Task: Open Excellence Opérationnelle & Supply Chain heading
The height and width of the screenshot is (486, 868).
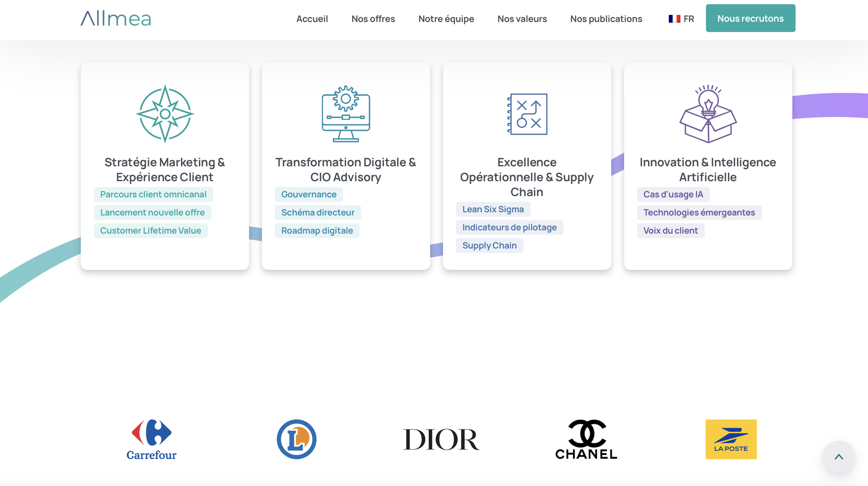Action: [x=527, y=177]
